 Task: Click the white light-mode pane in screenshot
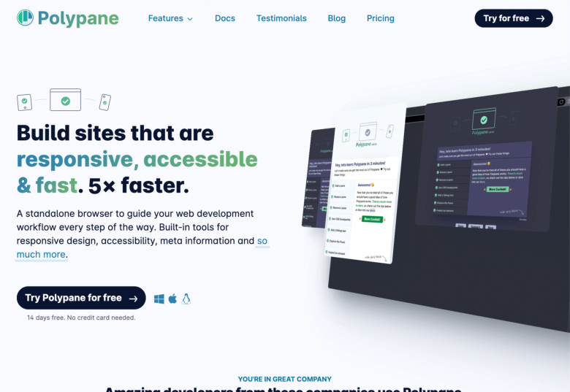pos(365,183)
